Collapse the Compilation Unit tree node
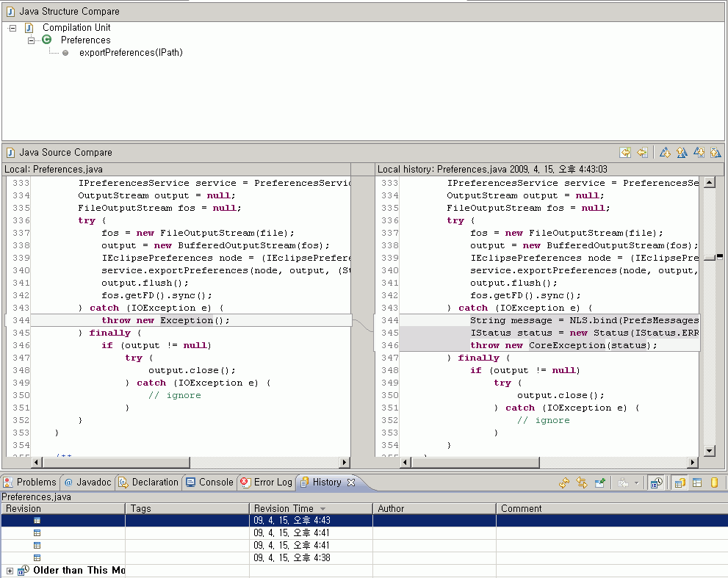728x578 pixels. 12,28
